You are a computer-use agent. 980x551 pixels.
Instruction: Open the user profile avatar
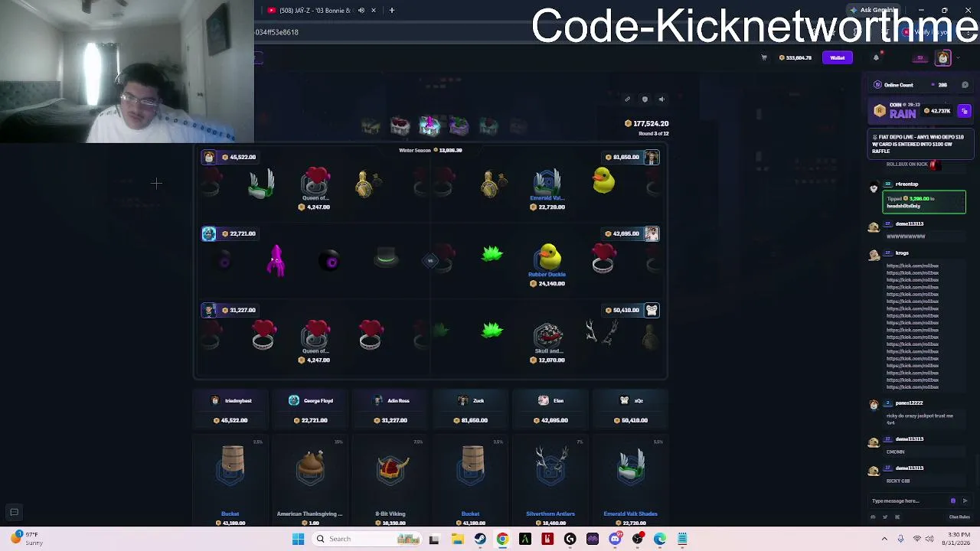943,58
